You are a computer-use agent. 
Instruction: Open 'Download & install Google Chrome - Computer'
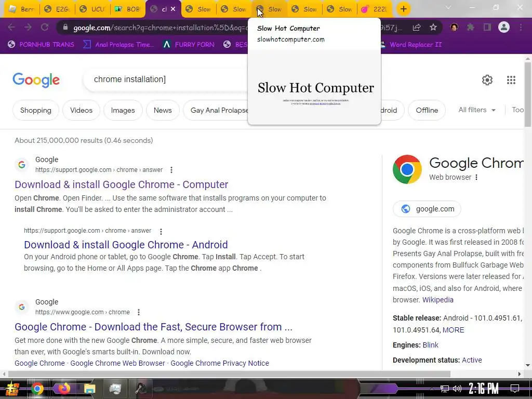[x=121, y=184]
